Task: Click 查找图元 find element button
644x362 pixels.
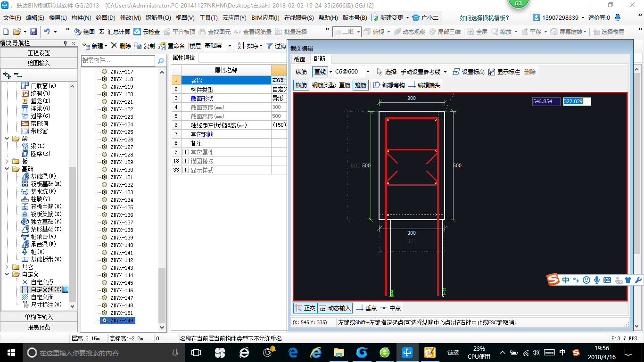Action: [x=215, y=32]
